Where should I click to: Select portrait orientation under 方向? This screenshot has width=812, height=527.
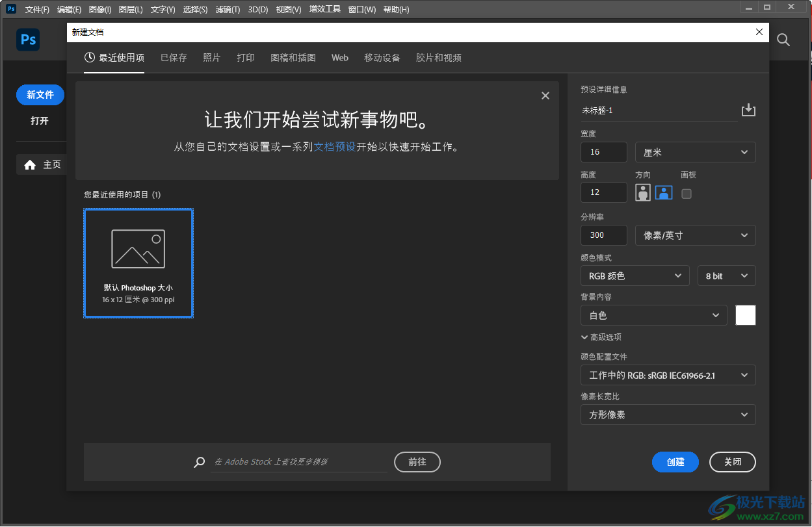point(642,192)
